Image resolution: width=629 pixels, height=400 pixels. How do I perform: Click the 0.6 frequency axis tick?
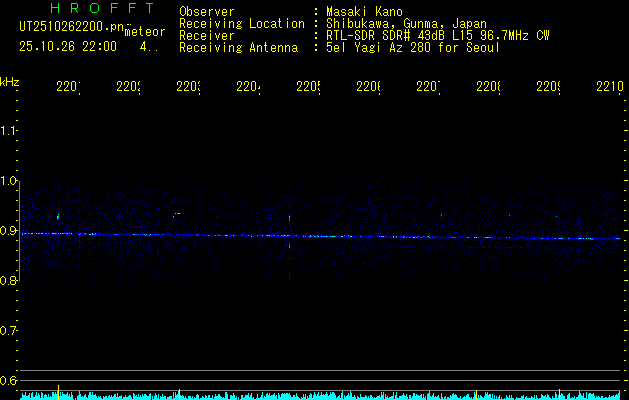9,380
